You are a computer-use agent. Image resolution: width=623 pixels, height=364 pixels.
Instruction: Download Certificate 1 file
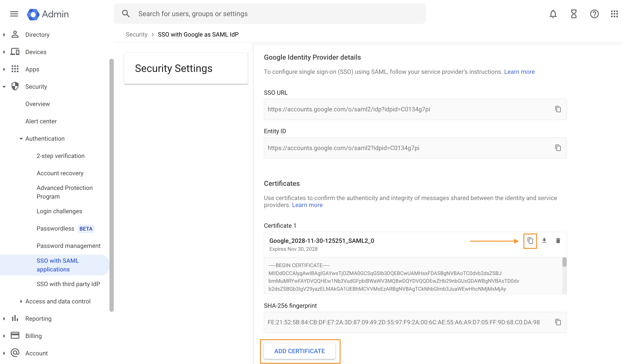pyautogui.click(x=544, y=240)
